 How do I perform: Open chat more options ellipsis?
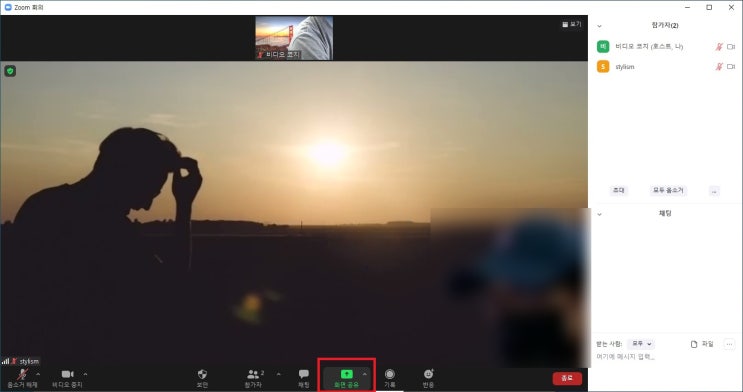click(x=729, y=344)
